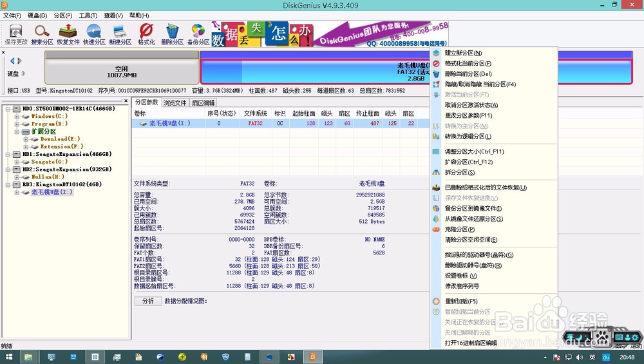Choose 修改卷序列号 menu entry
The width and height of the screenshot is (644, 364).
pos(462,286)
